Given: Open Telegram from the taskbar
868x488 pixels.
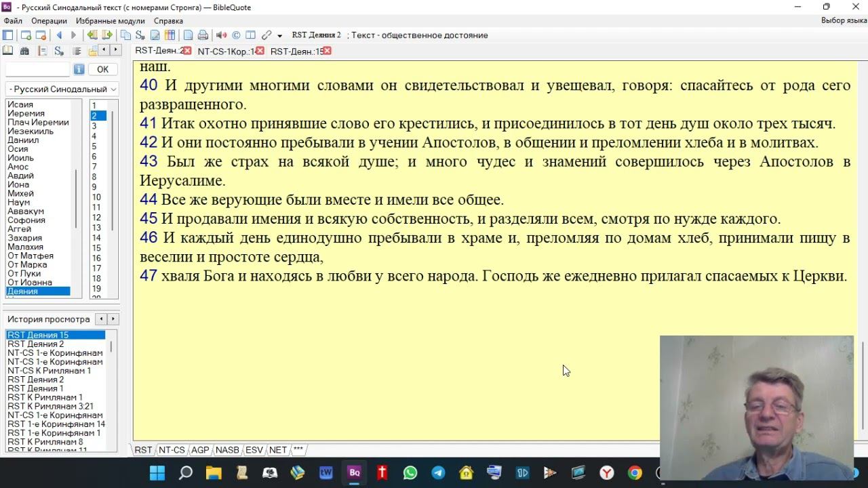Looking at the screenshot, I should click(x=438, y=472).
